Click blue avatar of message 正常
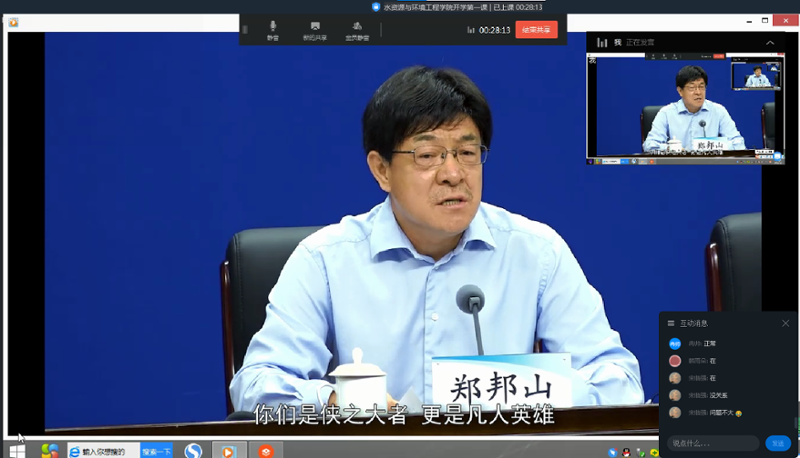The image size is (800, 458). point(675,344)
